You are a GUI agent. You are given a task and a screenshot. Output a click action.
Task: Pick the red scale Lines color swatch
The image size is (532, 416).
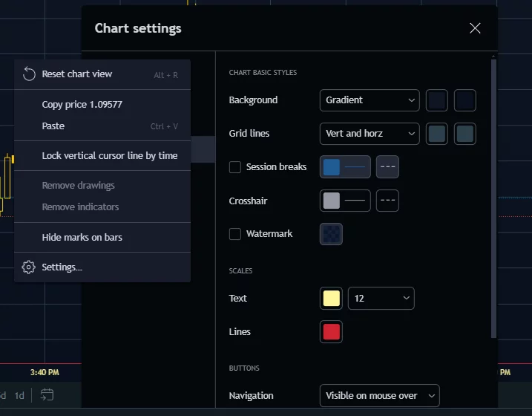pyautogui.click(x=331, y=332)
